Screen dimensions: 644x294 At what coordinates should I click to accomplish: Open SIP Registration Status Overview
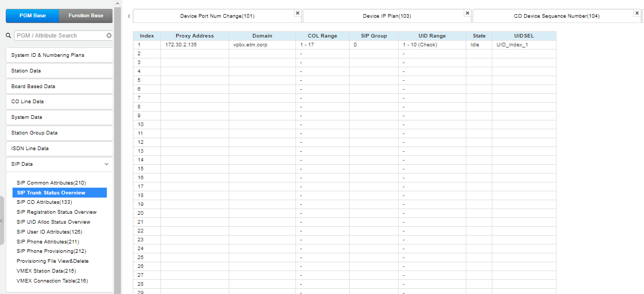[56, 212]
